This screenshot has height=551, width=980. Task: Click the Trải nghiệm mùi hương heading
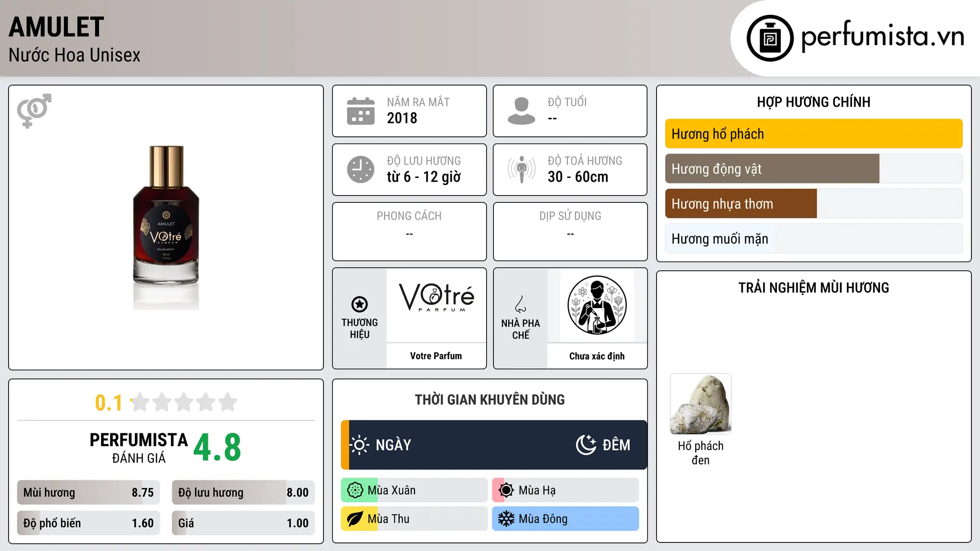point(813,287)
